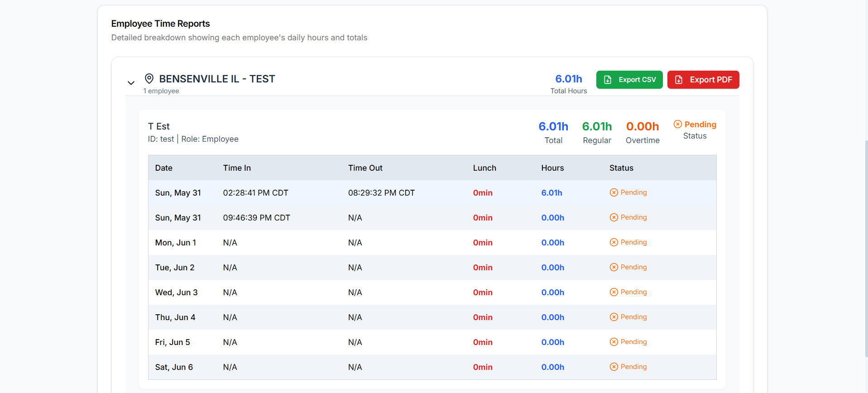Click the BENSENVILLE IL - TEST location title
This screenshot has width=868, height=393.
click(217, 79)
